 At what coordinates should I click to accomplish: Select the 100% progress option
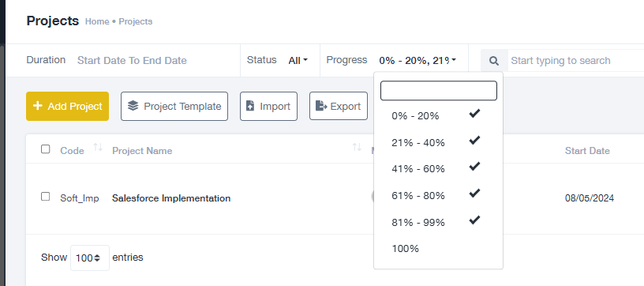click(x=438, y=249)
